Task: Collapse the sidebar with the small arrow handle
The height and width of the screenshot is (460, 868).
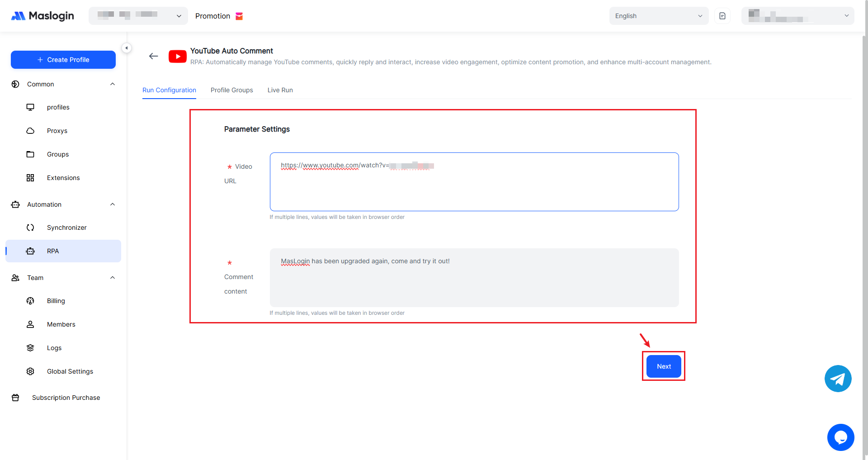Action: click(x=127, y=48)
